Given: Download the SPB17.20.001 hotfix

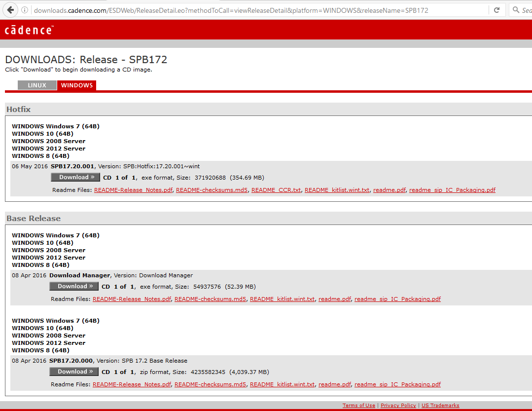Looking at the screenshot, I should pos(75,177).
